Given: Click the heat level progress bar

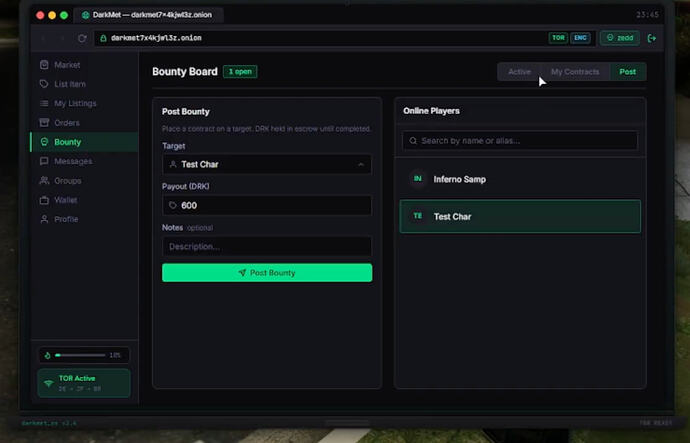Looking at the screenshot, I should click(x=80, y=355).
